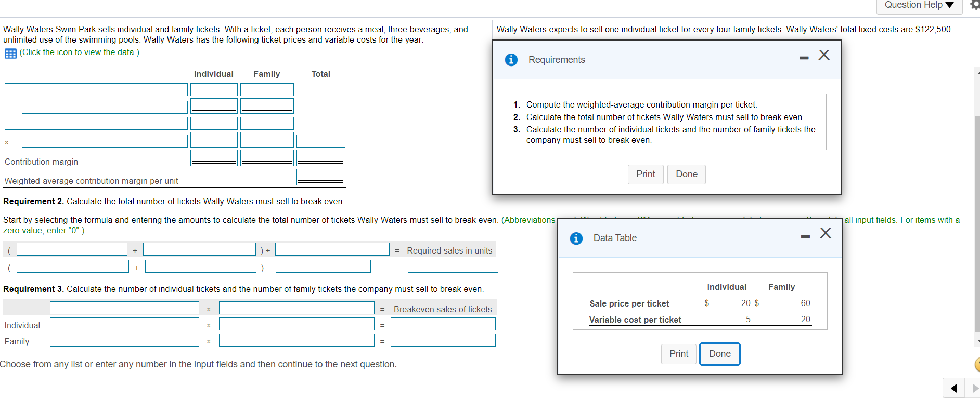Click the Individual row first input field
Viewport: 980px width, 398px height.
[124, 324]
